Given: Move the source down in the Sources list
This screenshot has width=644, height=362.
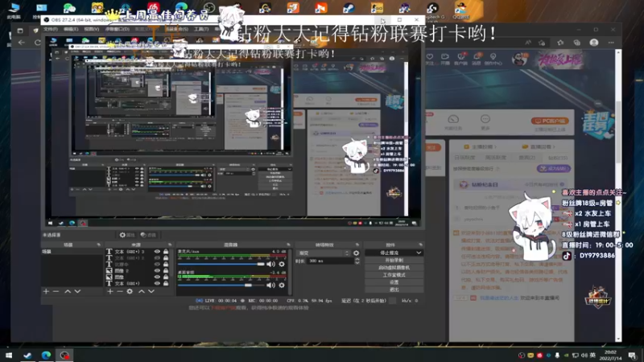Looking at the screenshot, I should [x=151, y=291].
